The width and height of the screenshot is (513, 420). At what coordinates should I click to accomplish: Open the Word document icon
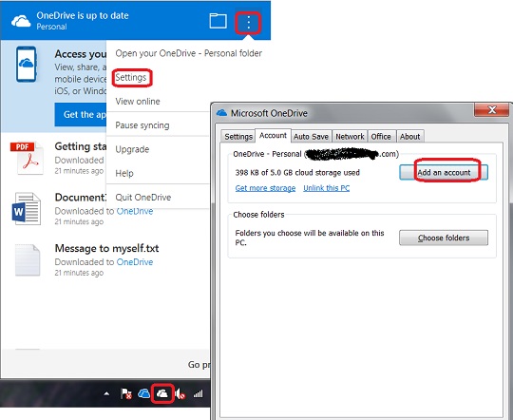pos(27,209)
